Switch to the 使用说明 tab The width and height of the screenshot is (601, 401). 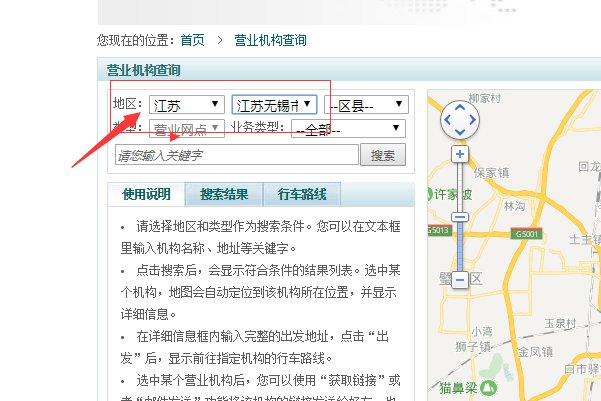pos(146,194)
